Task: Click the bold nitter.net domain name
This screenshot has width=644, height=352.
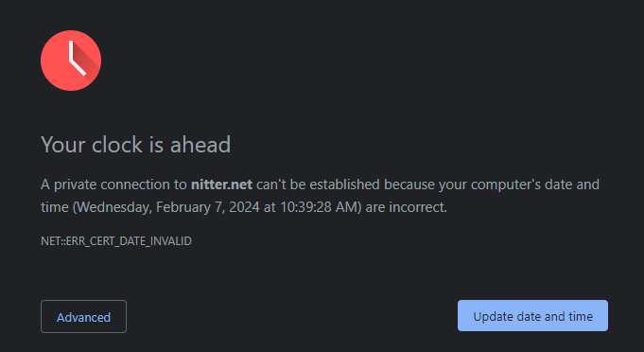Action: [x=222, y=185]
